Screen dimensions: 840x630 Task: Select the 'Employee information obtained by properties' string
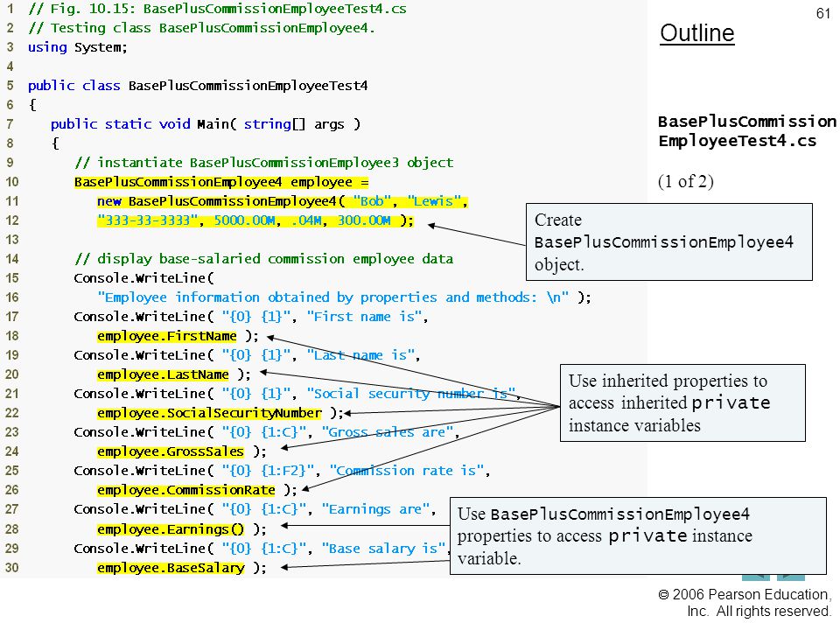(x=332, y=297)
